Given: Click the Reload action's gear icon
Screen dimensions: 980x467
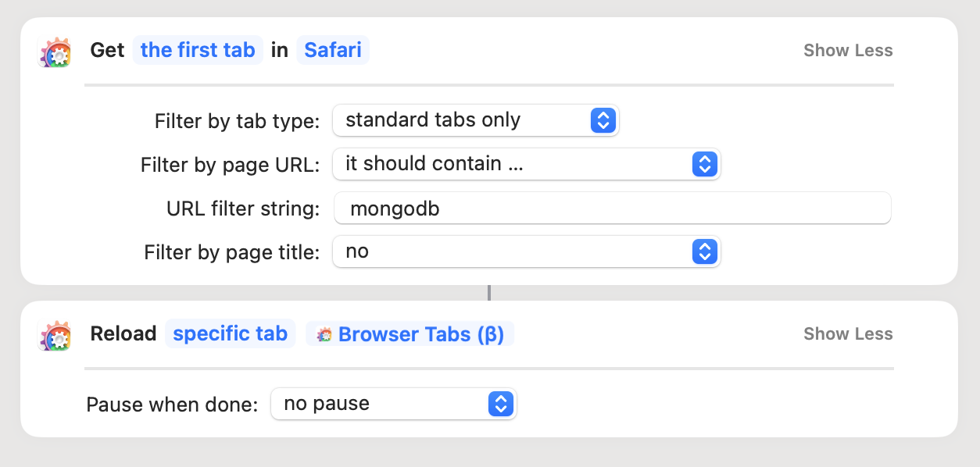Looking at the screenshot, I should (x=55, y=335).
